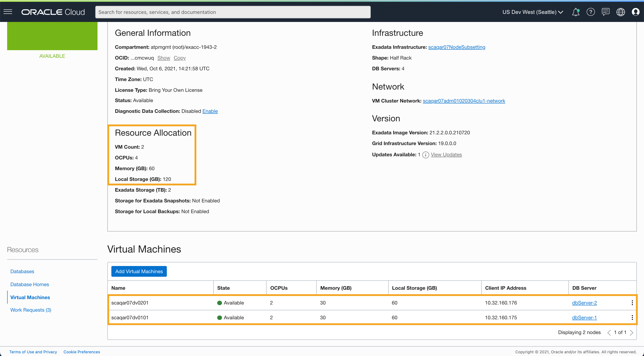Image resolution: width=644 pixels, height=356 pixels.
Task: Open the hamburger navigation menu
Action: point(8,12)
